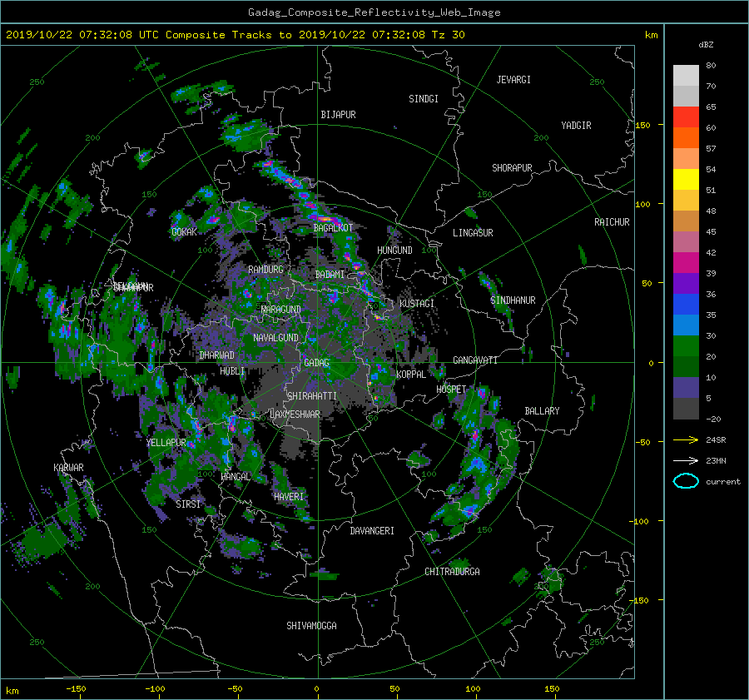The width and height of the screenshot is (749, 700).
Task: Click the white 23MN arrow in legend
Action: [686, 460]
